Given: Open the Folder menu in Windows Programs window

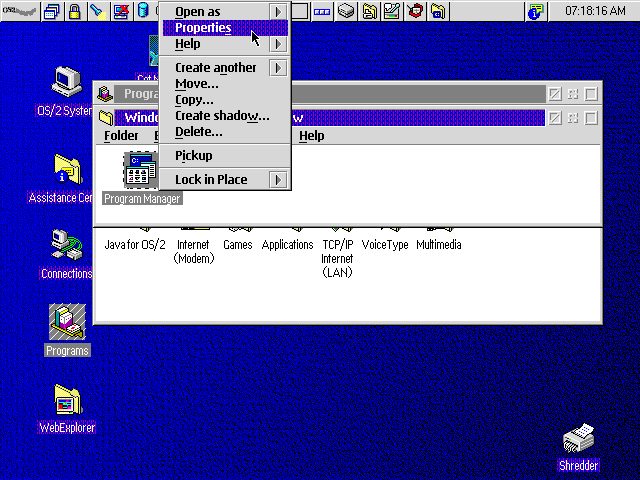Looking at the screenshot, I should click(121, 136).
